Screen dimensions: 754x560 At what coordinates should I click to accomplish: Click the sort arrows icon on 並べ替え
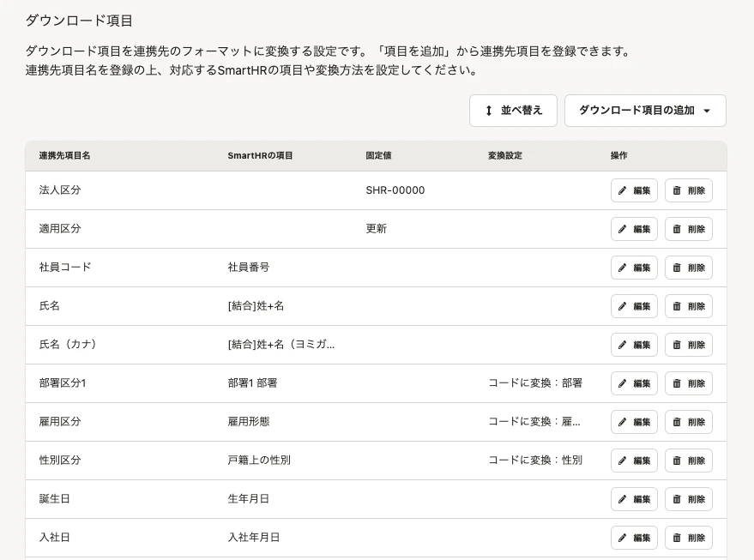[x=489, y=111]
